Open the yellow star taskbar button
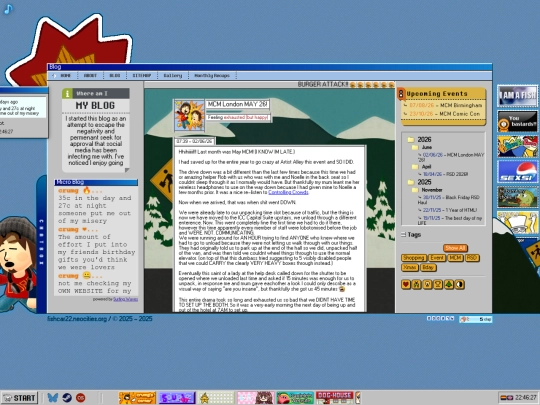 [x=216, y=398]
